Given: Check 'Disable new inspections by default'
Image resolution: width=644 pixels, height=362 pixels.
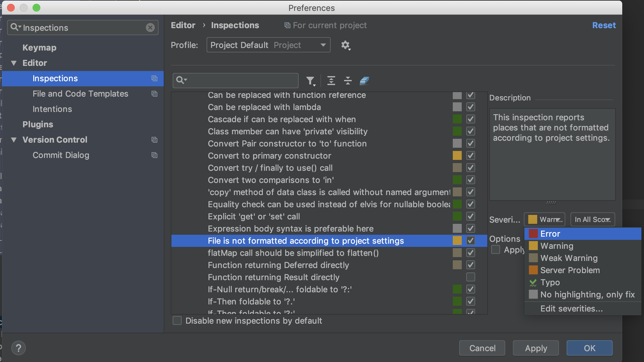Looking at the screenshot, I should [x=177, y=320].
